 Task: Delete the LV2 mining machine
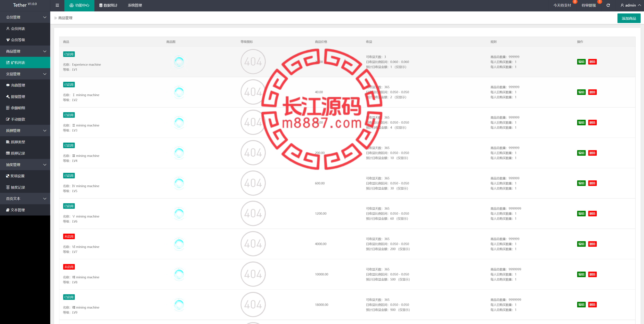(x=592, y=92)
